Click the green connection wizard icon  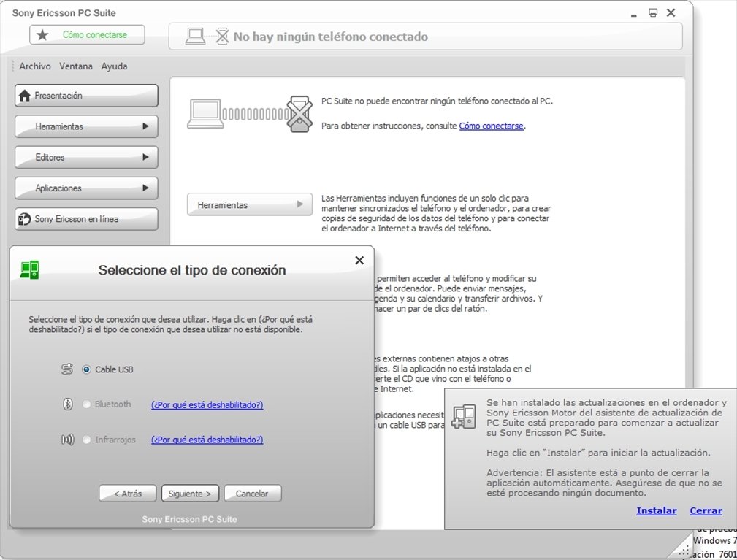tap(30, 270)
